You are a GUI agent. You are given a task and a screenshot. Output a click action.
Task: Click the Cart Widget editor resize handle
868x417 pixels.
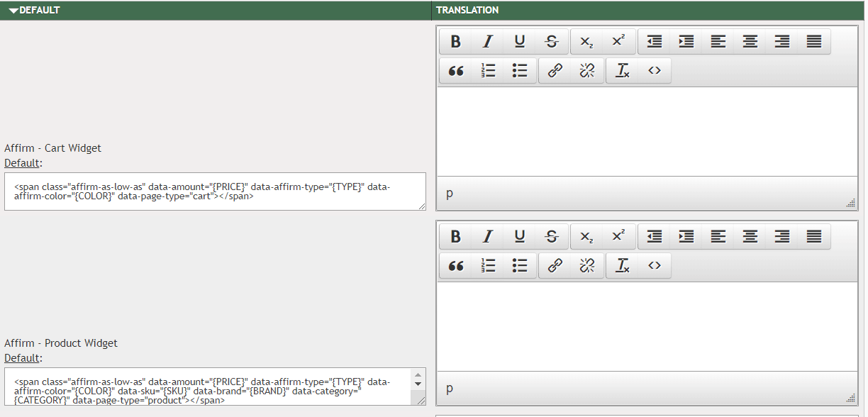point(850,204)
